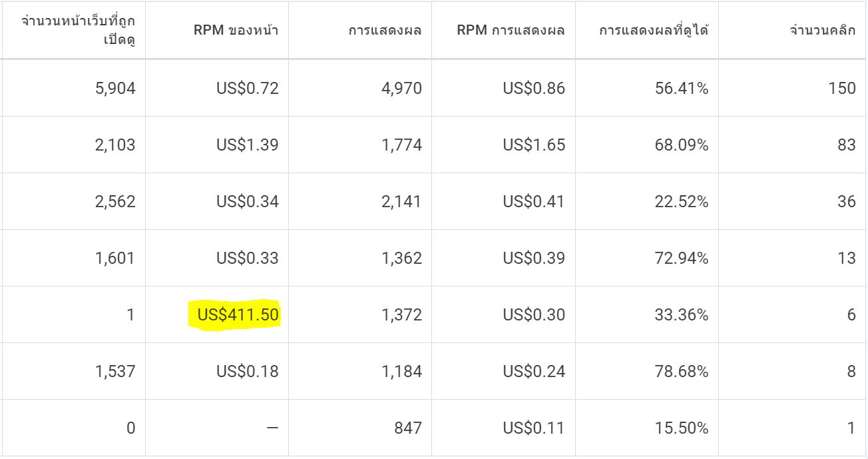Image resolution: width=868 pixels, height=459 pixels.
Task: Click the การแสดงผล column header
Action: click(385, 31)
